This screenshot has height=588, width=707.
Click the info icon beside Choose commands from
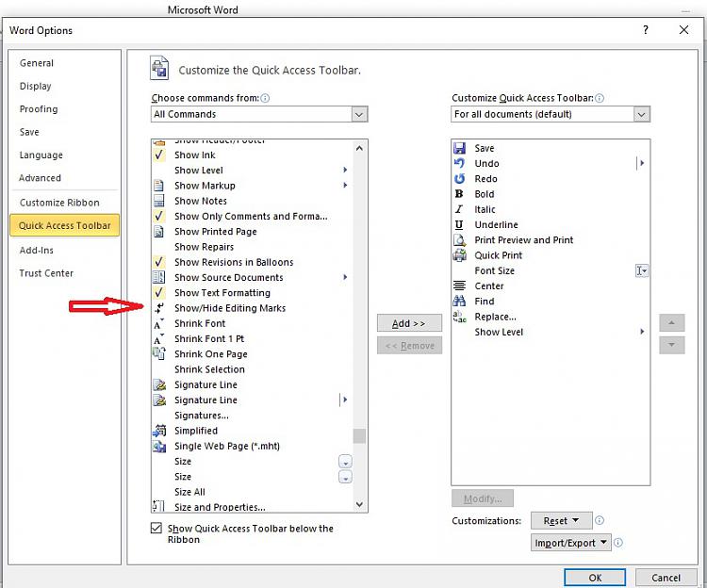coord(265,98)
